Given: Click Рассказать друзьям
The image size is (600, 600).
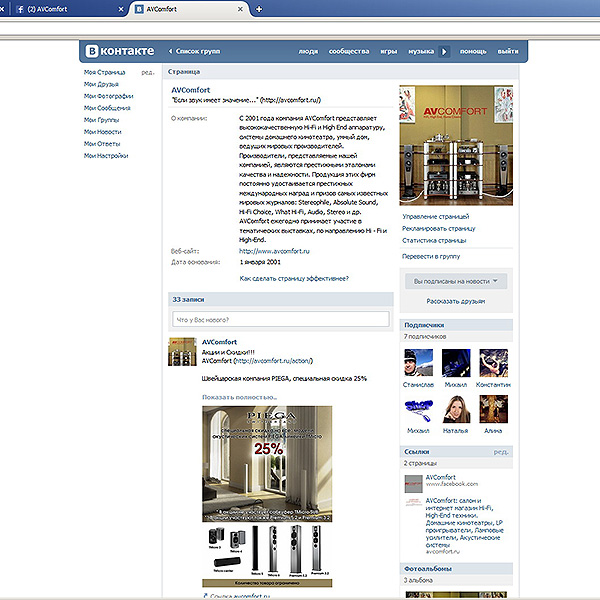Looking at the screenshot, I should click(456, 301).
